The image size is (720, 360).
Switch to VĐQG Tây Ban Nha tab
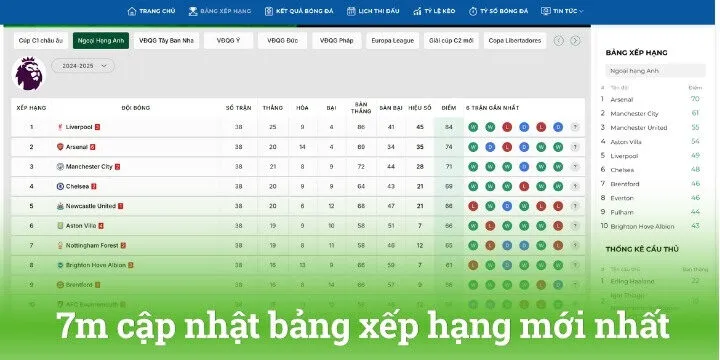[166, 40]
